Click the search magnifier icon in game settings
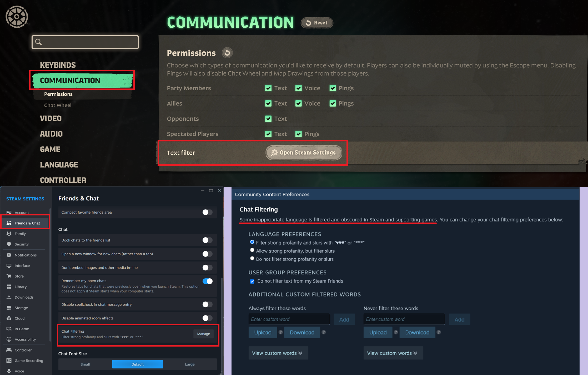Screen dimensions: 588x375 point(39,42)
